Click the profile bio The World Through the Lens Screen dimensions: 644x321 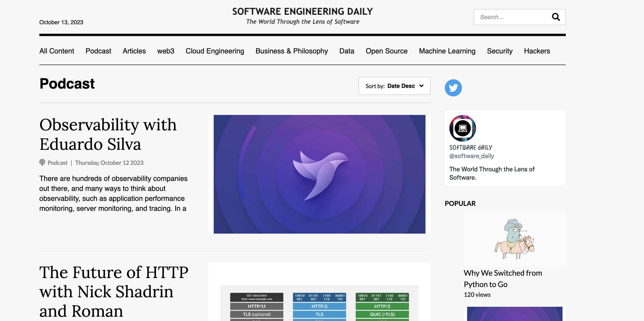click(492, 173)
